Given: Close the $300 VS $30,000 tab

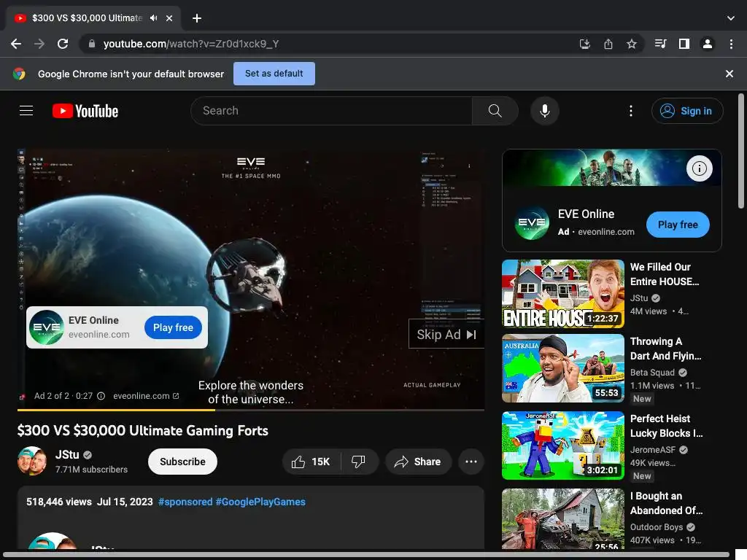Looking at the screenshot, I should (x=169, y=18).
